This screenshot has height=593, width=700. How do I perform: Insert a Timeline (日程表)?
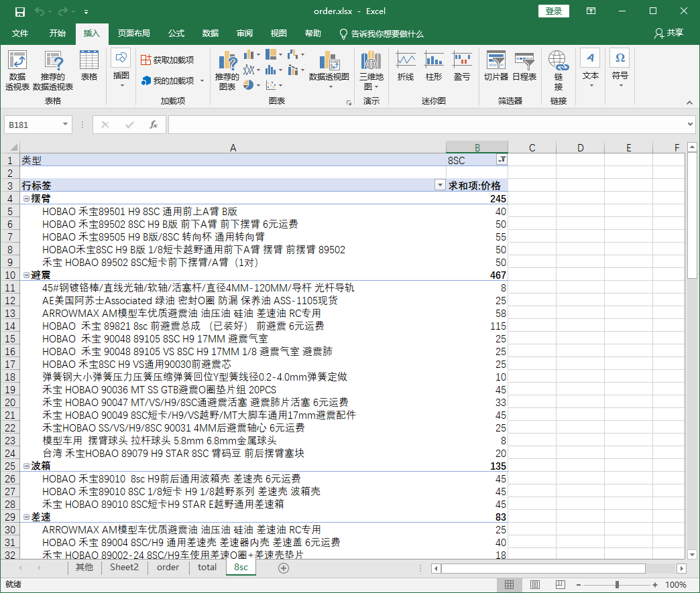(x=524, y=66)
